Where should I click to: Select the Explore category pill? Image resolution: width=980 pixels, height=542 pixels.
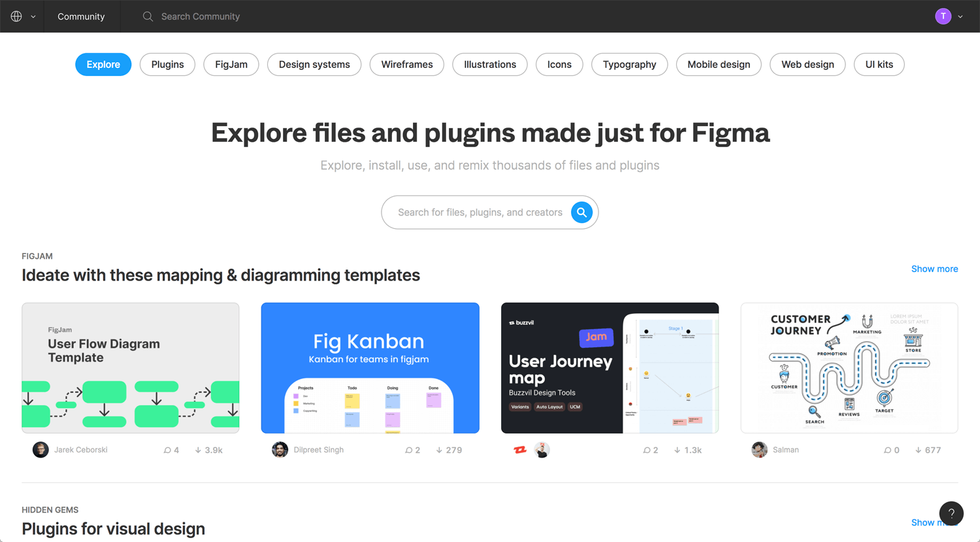coord(103,64)
